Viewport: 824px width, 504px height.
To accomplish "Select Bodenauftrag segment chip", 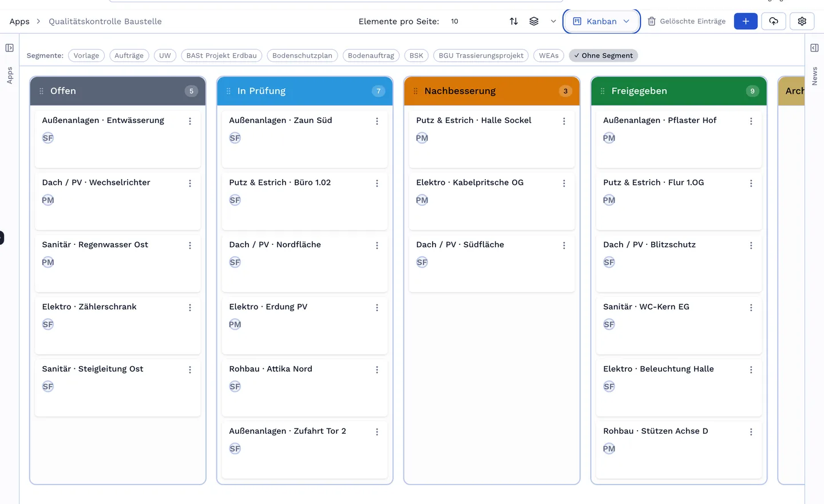I will coord(371,55).
